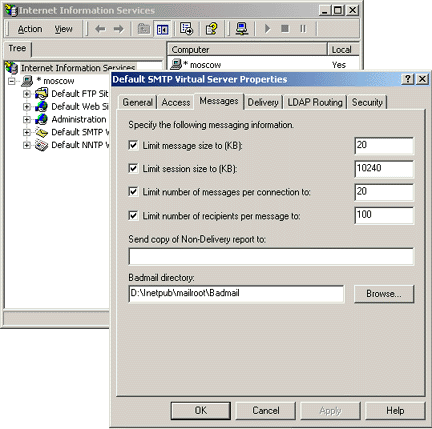Select the Messages tab
Screen dimensions: 432x429
coord(219,101)
